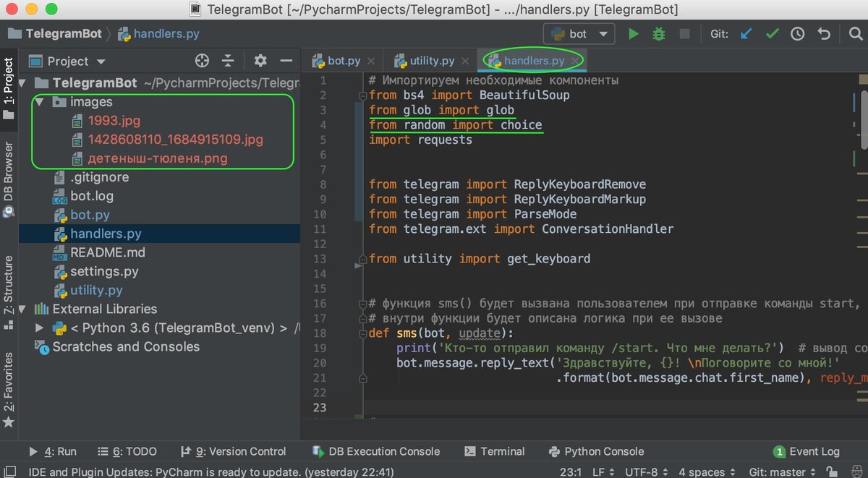Screen dimensions: 868x478
Task: Click the gray Stop square in the toolbar
Action: click(x=684, y=33)
